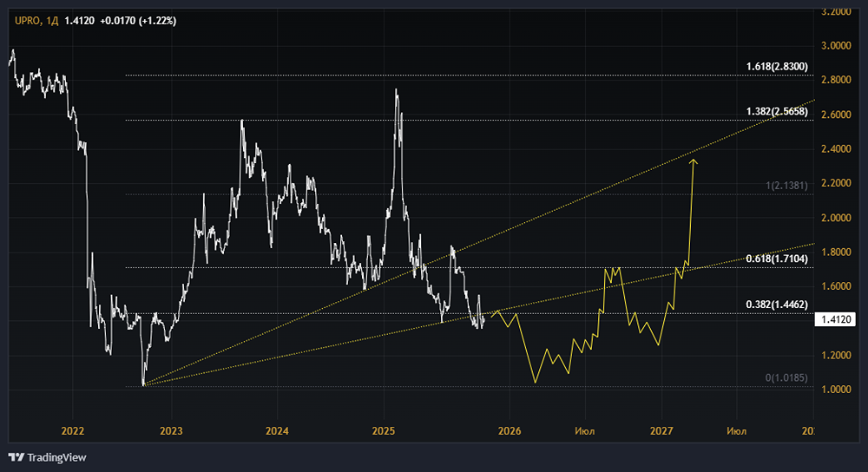Viewport: 868px width, 472px height.
Task: Select the 0(1.0185) Fibonacci level label
Action: [x=786, y=378]
